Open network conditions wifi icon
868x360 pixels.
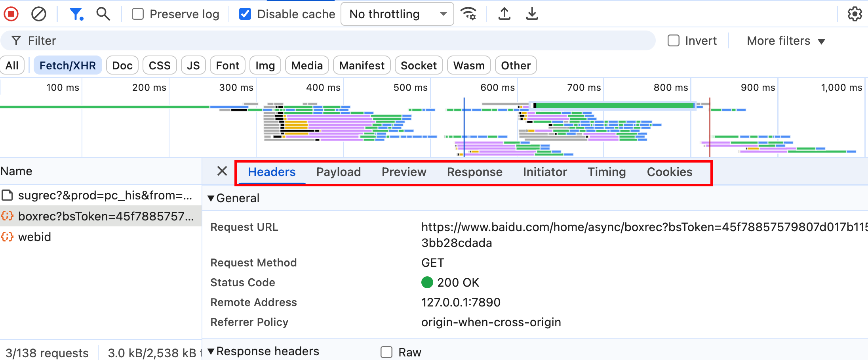[469, 14]
